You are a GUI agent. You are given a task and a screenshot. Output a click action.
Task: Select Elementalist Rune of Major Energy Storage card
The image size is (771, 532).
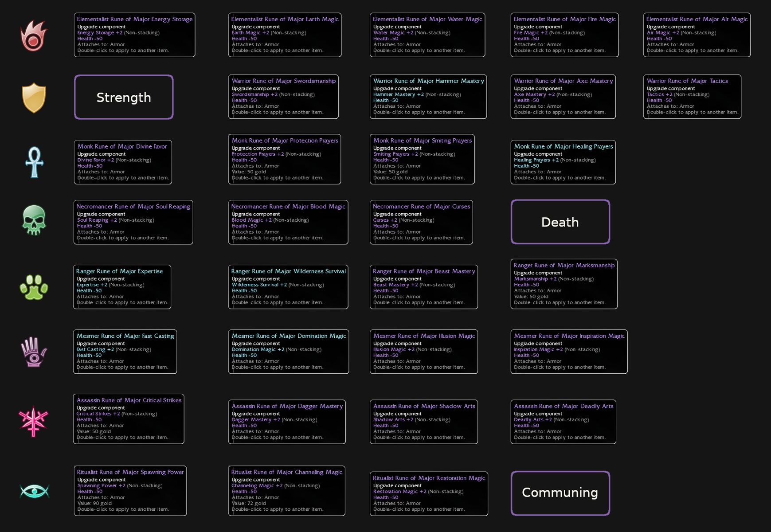tap(134, 35)
